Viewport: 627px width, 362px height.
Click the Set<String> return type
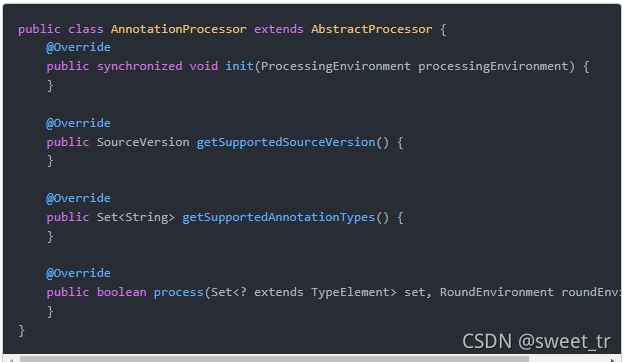(136, 217)
